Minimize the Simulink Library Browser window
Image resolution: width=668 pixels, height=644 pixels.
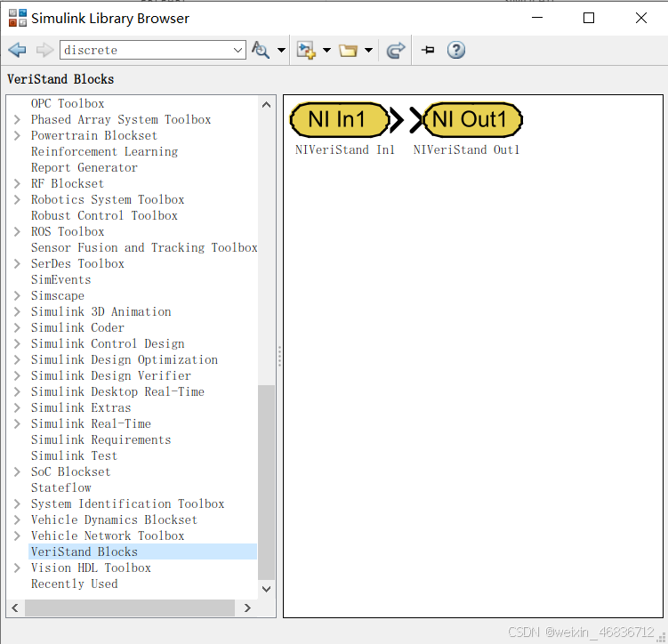[x=537, y=18]
